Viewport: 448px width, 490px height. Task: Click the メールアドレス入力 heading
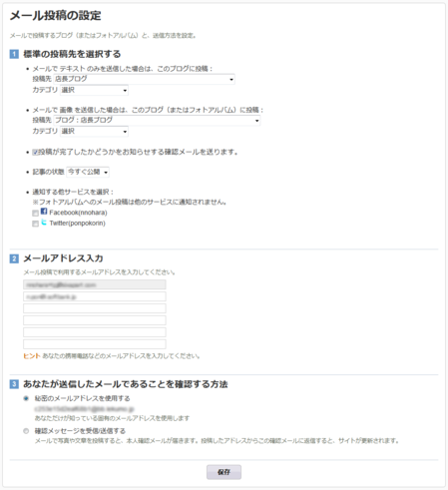pos(63,258)
